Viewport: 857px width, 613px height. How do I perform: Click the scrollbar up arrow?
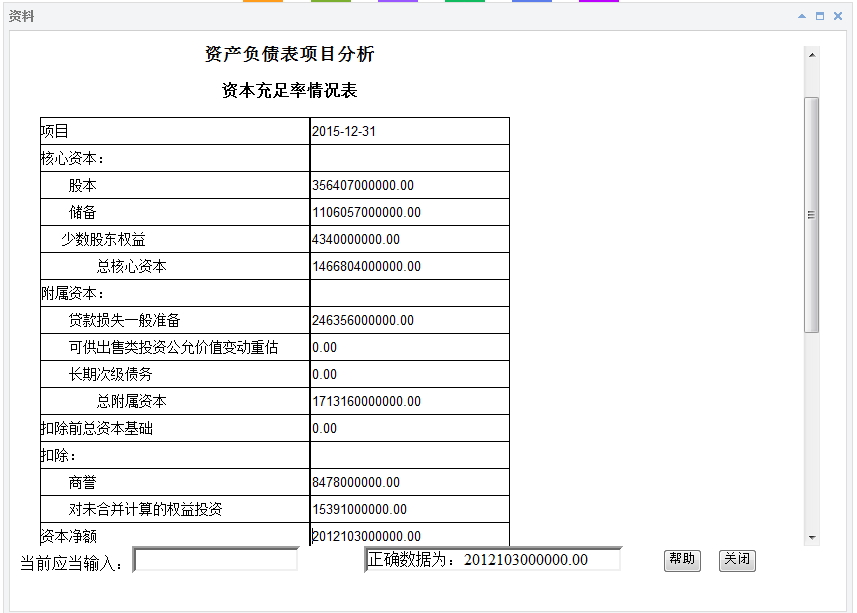click(x=812, y=55)
